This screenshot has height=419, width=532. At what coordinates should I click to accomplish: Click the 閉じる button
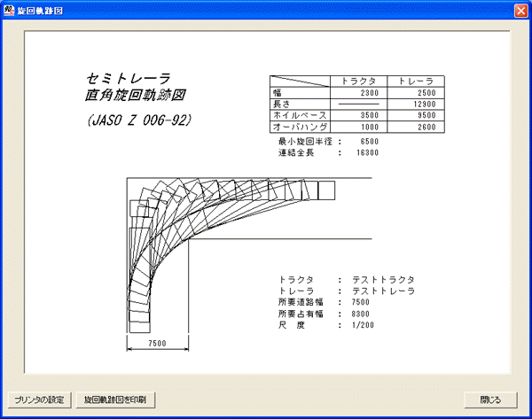[x=489, y=400]
